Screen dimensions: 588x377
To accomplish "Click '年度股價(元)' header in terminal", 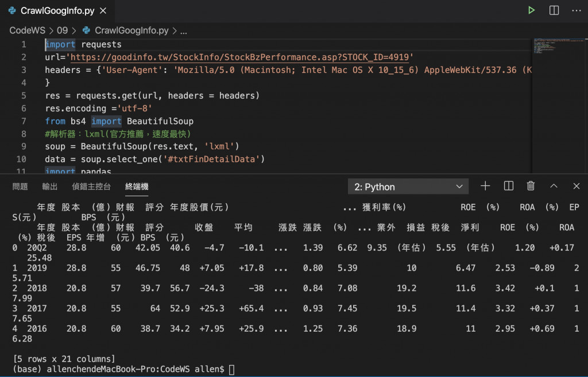I will (x=199, y=207).
